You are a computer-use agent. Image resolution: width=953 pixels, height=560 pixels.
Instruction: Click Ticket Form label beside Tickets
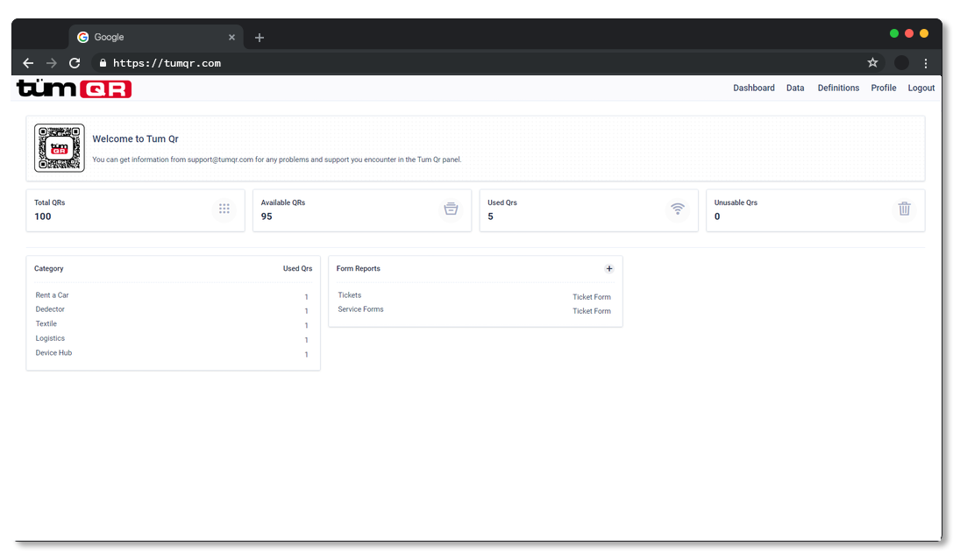(592, 297)
